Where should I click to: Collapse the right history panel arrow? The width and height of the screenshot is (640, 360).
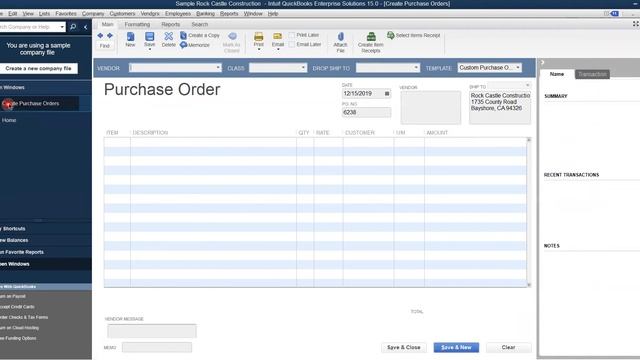tap(542, 62)
